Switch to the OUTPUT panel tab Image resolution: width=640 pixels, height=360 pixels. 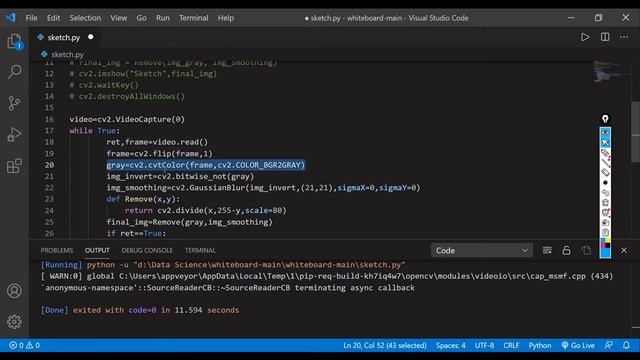coord(97,250)
